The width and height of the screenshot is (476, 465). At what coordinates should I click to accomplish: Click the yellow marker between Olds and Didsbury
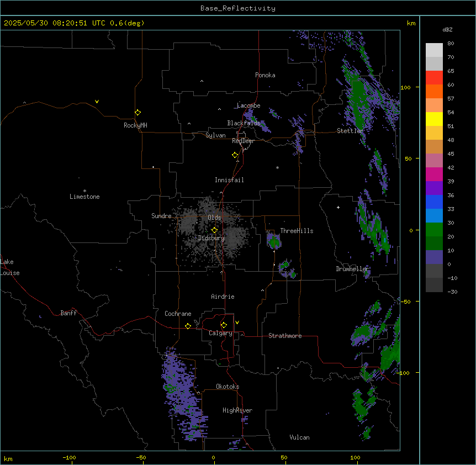214,230
